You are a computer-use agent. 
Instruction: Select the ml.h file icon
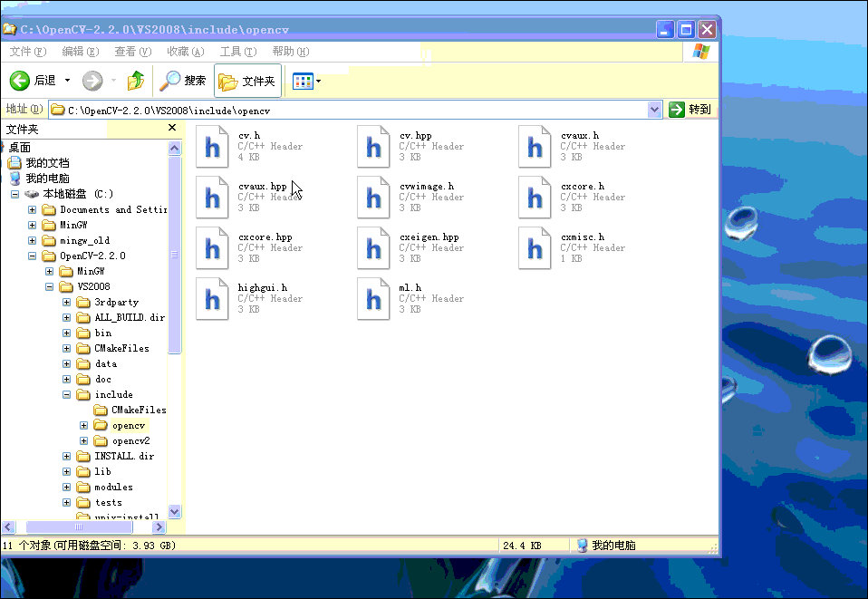[373, 299]
